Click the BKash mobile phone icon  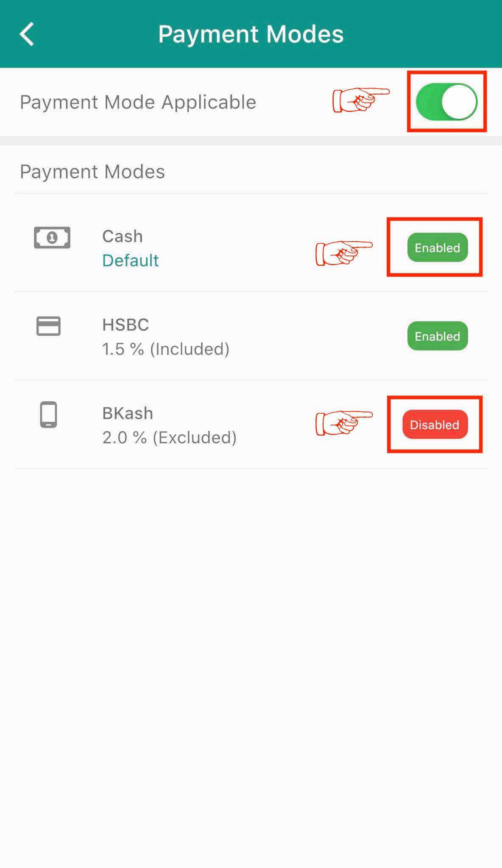48,414
